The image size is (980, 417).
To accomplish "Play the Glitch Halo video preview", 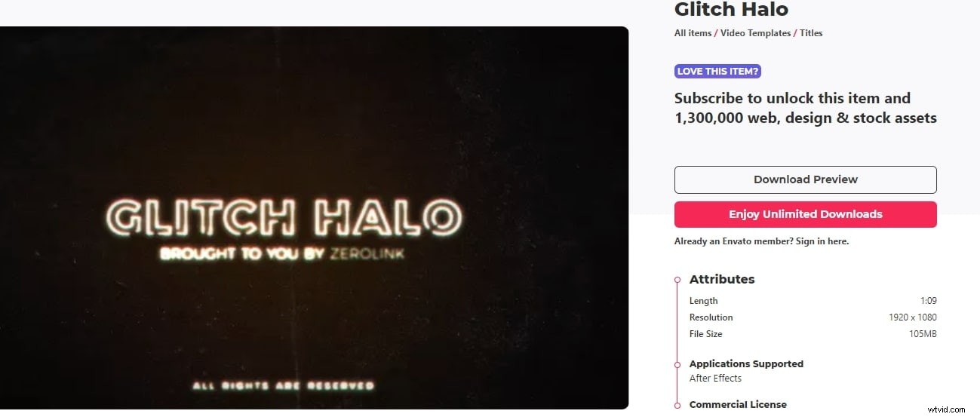I will 314,218.
